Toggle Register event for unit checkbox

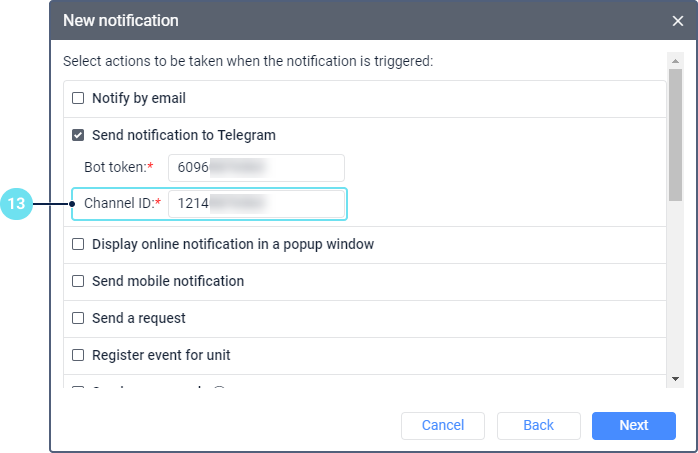tap(78, 355)
